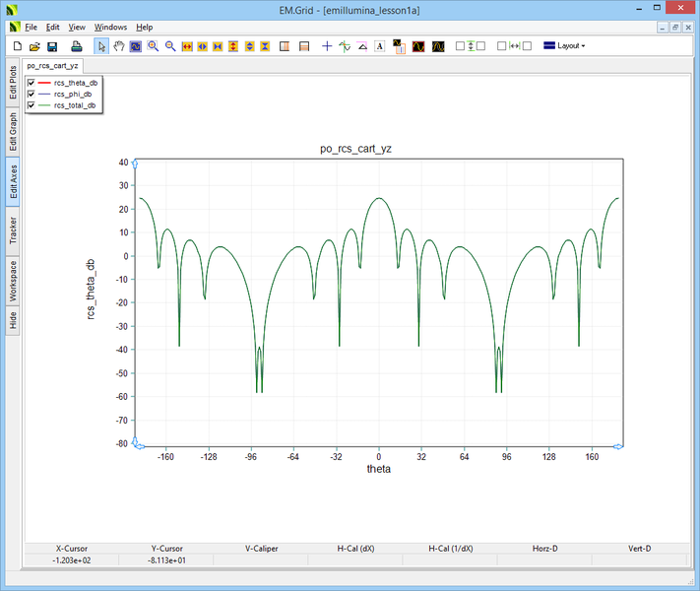Click the zoom in magnifier icon
Image resolution: width=700 pixels, height=591 pixels.
click(153, 46)
